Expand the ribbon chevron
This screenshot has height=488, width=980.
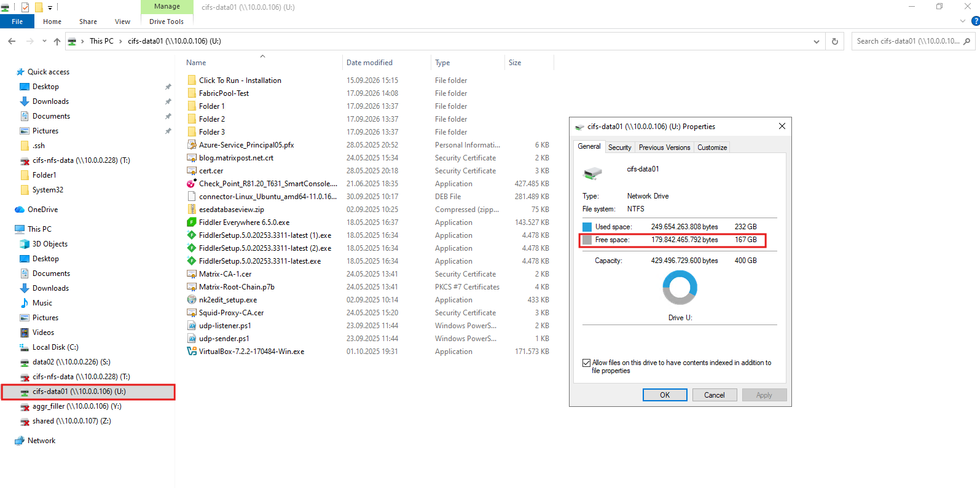(963, 21)
